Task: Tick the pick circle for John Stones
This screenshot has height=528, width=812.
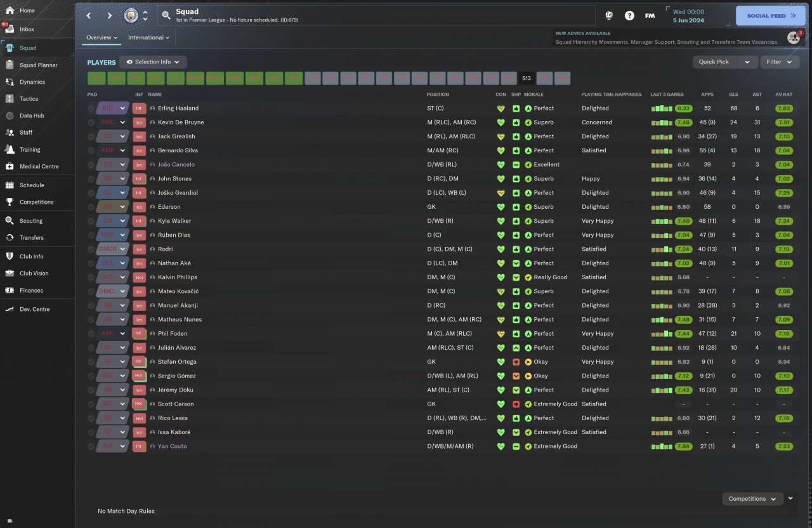Action: click(91, 179)
